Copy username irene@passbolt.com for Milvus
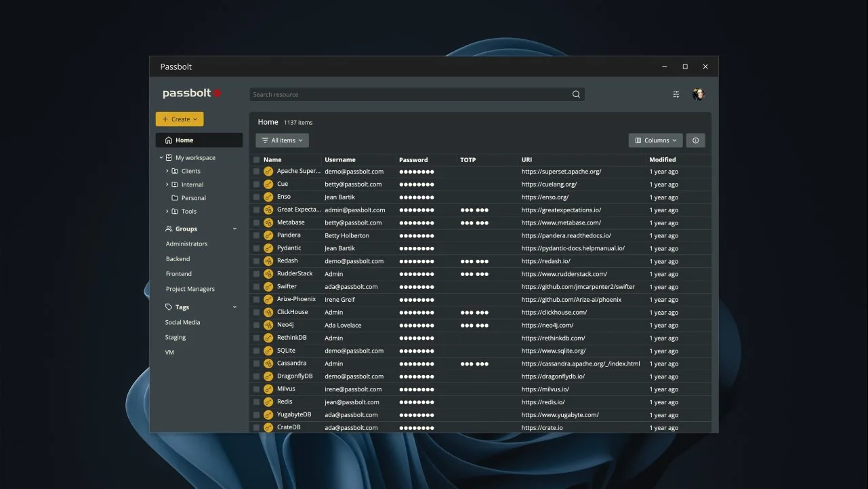The image size is (868, 489). click(353, 389)
